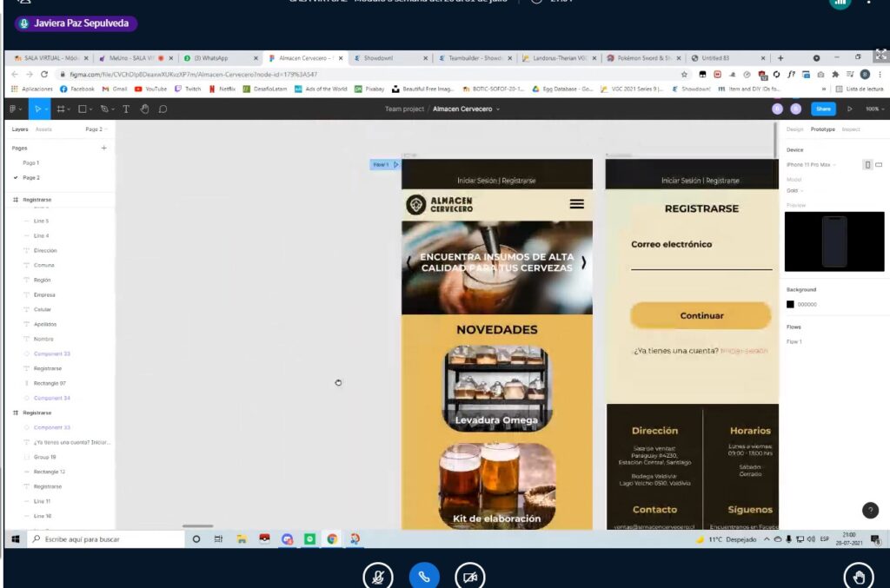Click the horizontal layers panel scrollbar

pyautogui.click(x=197, y=526)
